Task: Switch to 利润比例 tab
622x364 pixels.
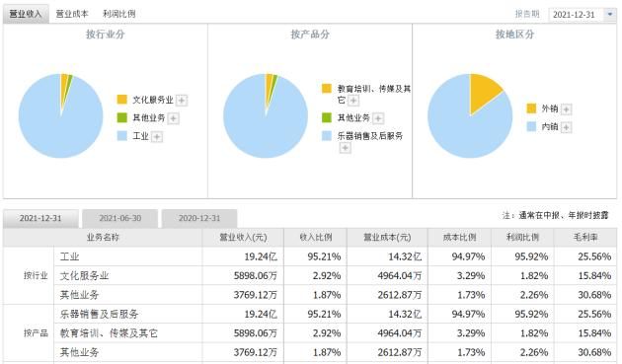Action: click(x=119, y=14)
